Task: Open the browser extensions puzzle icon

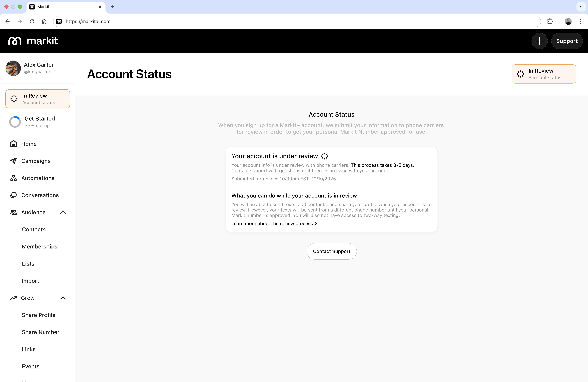Action: coord(550,21)
